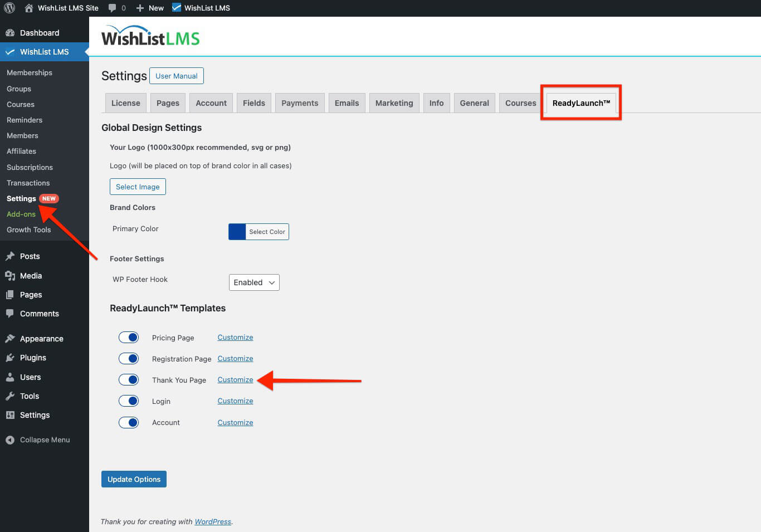Viewport: 761px width, 532px height.
Task: Turn off the Login template toggle
Action: (x=129, y=401)
